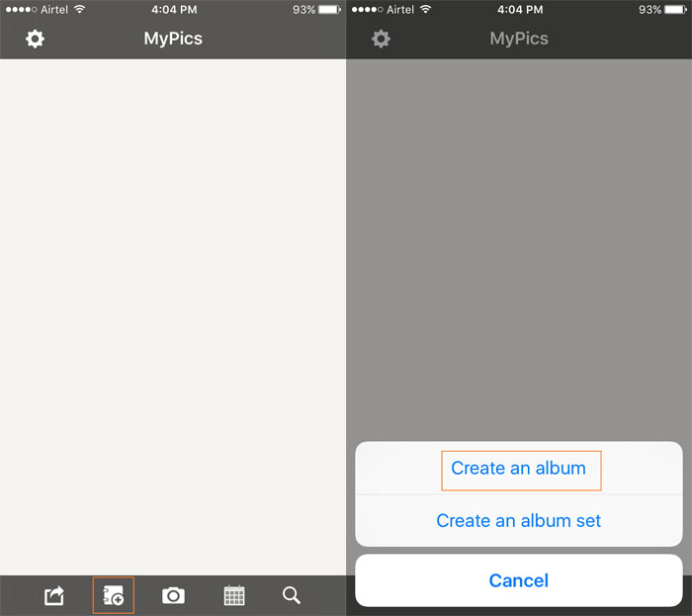Click the dimmed gear icon behind the action sheet

381,40
